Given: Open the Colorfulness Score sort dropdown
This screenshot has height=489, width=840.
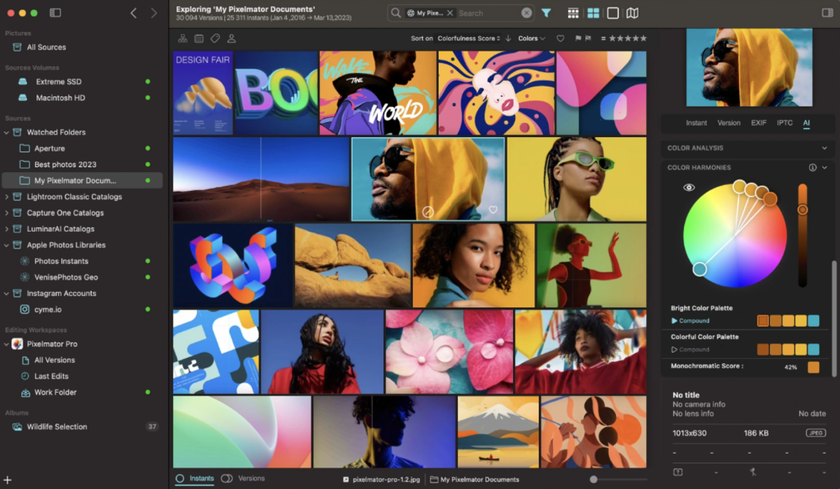Looking at the screenshot, I should point(469,39).
